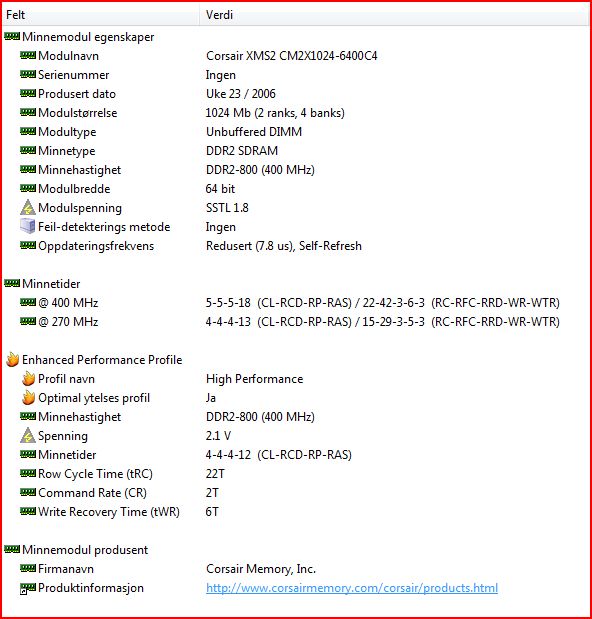Click the Verdi column header

click(393, 15)
